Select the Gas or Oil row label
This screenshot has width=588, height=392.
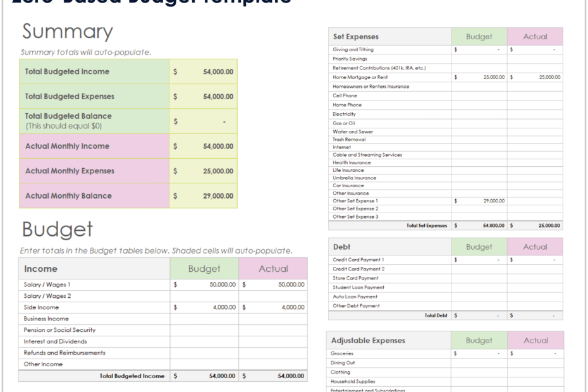(344, 123)
